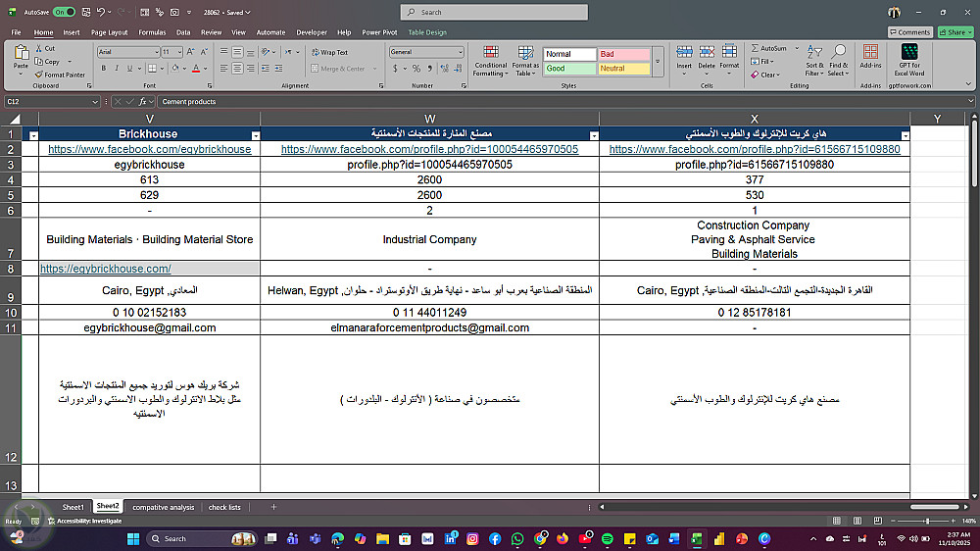Open WhatsApp from the taskbar
Viewport: 980px width, 551px height.
coord(517,538)
